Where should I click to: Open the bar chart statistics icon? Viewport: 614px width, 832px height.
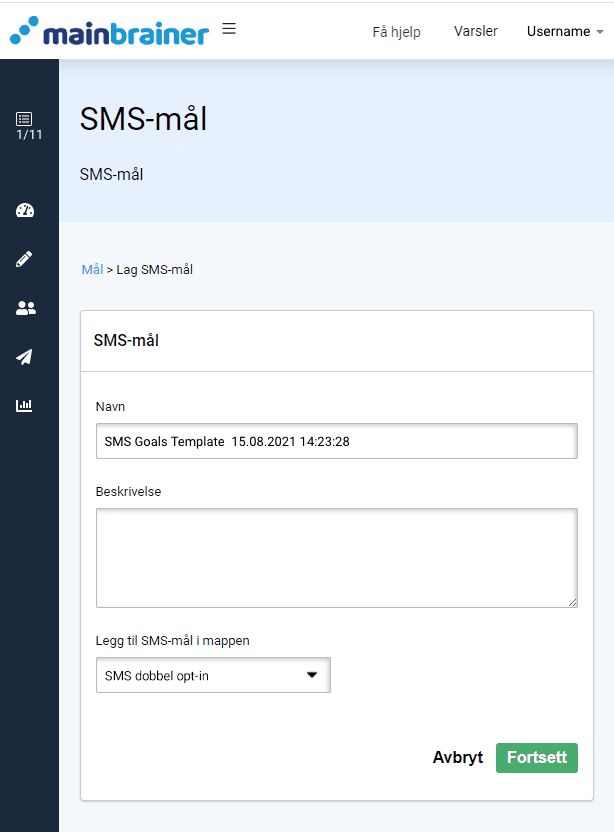click(24, 406)
